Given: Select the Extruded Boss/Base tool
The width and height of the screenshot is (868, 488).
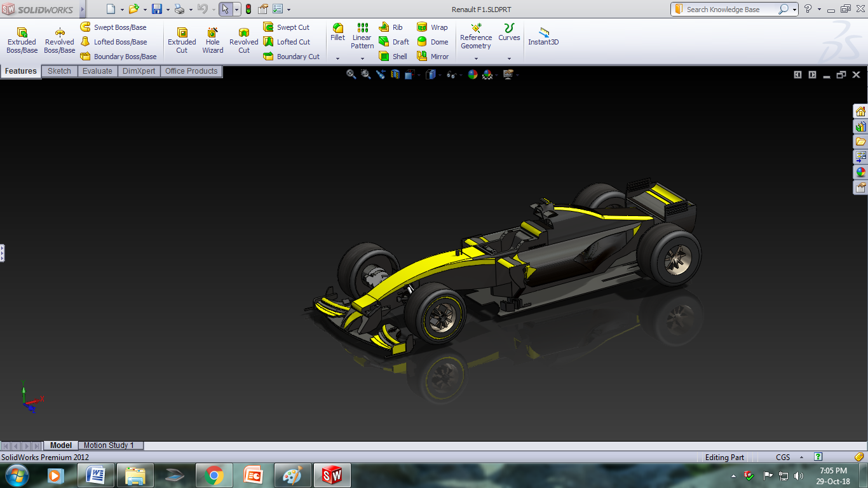Looking at the screenshot, I should click(x=22, y=40).
